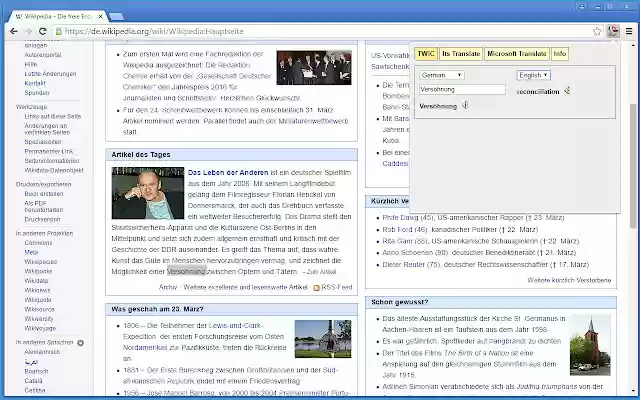Click the TWIC extension icon in toolbar

pyautogui.click(x=613, y=31)
